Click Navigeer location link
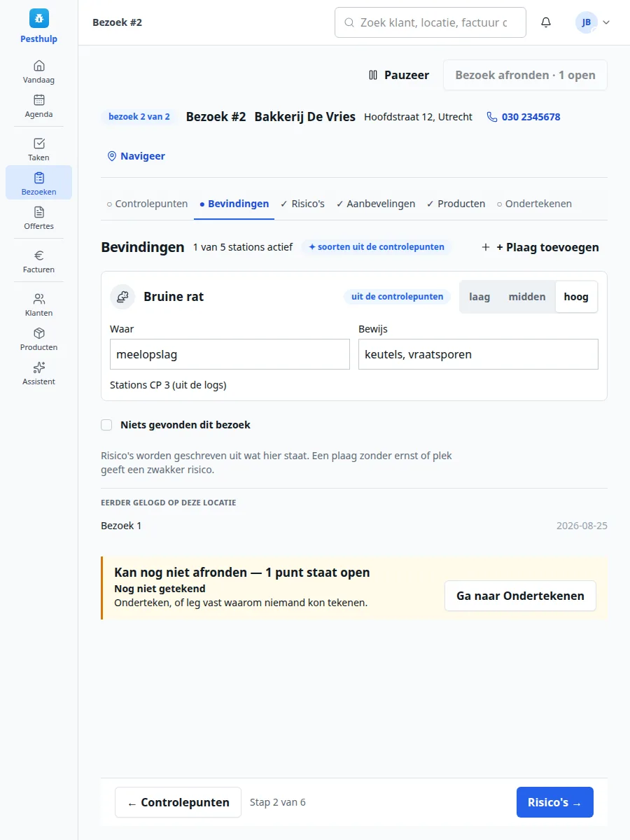 pos(136,156)
